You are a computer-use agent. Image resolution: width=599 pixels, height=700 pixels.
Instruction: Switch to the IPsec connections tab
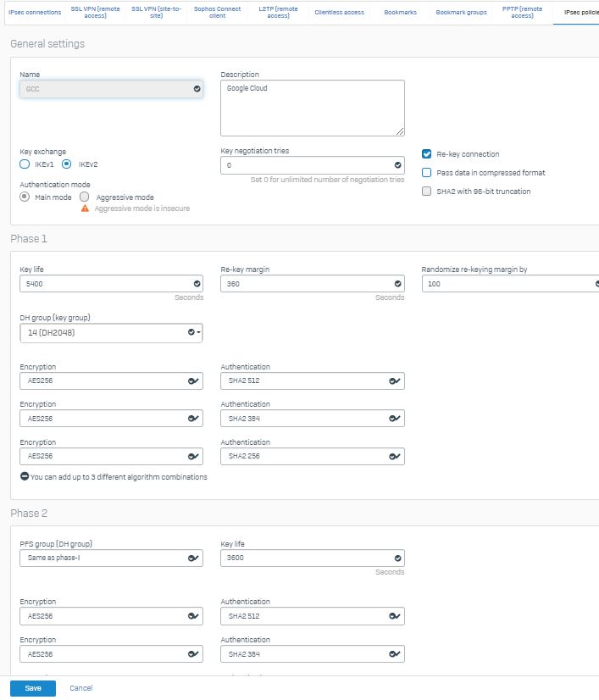pyautogui.click(x=35, y=12)
